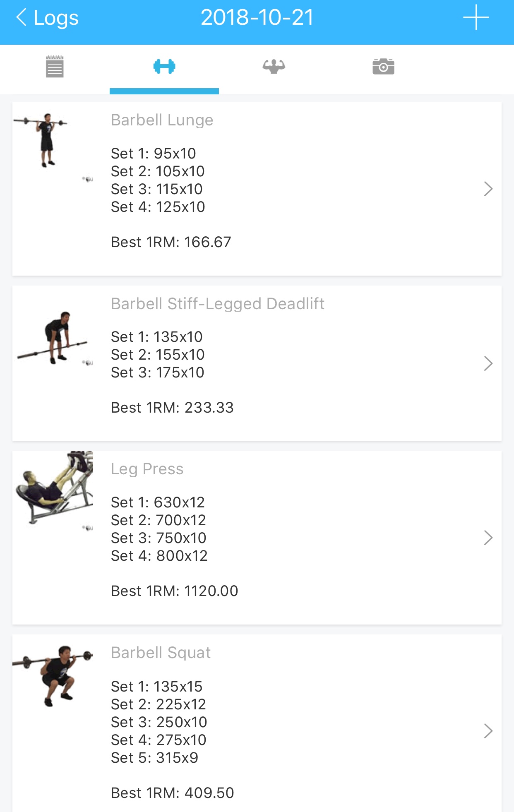Screen dimensions: 514x812
Task: Expand Barbell Stiff-Legged Deadlift chevron
Action: pyautogui.click(x=488, y=364)
